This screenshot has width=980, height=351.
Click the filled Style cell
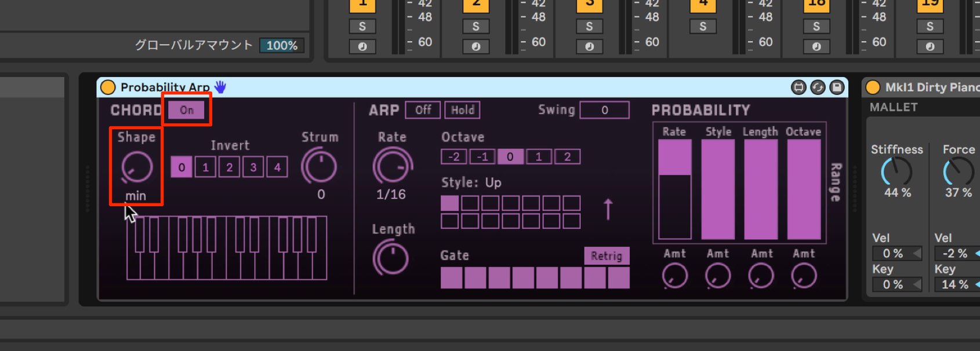tap(449, 203)
